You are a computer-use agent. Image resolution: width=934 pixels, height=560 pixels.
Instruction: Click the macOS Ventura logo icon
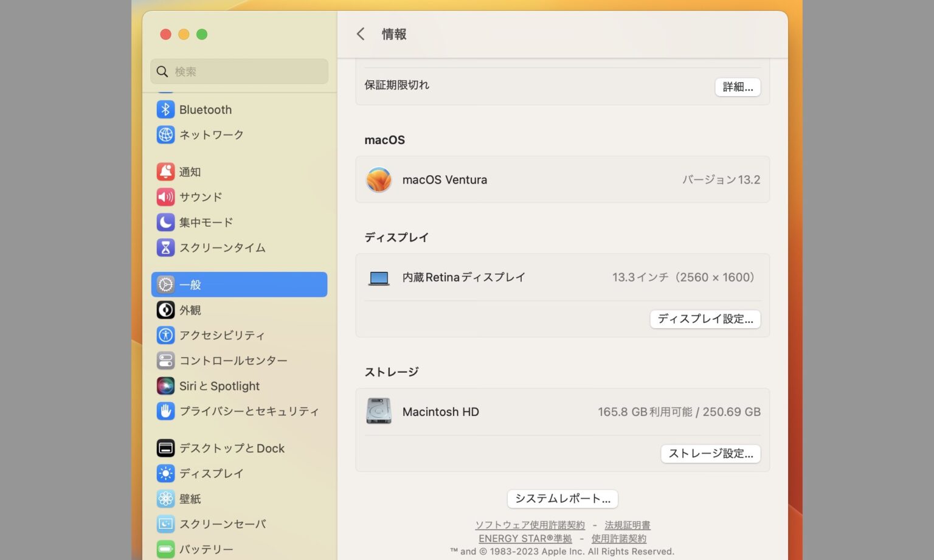379,180
